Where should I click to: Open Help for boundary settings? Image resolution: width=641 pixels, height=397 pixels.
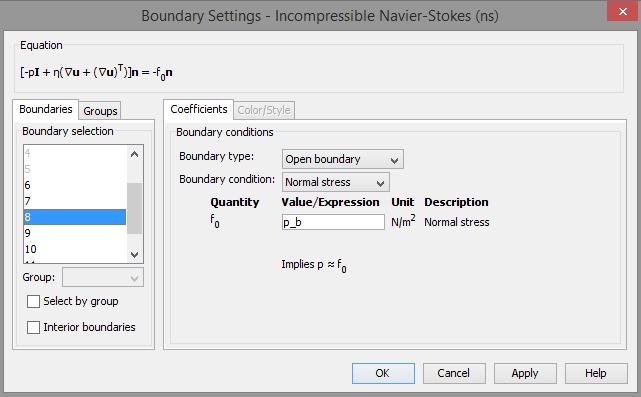(x=596, y=373)
